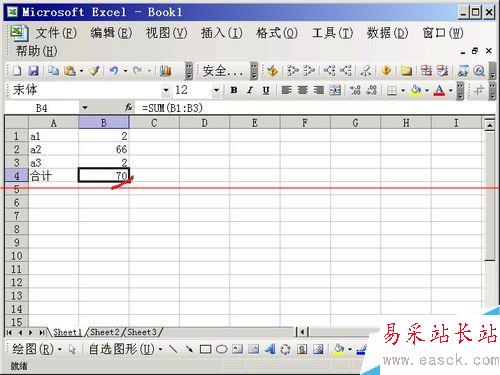Viewport: 500px width, 375px height.
Task: Toggle align right
Action: click(x=319, y=90)
